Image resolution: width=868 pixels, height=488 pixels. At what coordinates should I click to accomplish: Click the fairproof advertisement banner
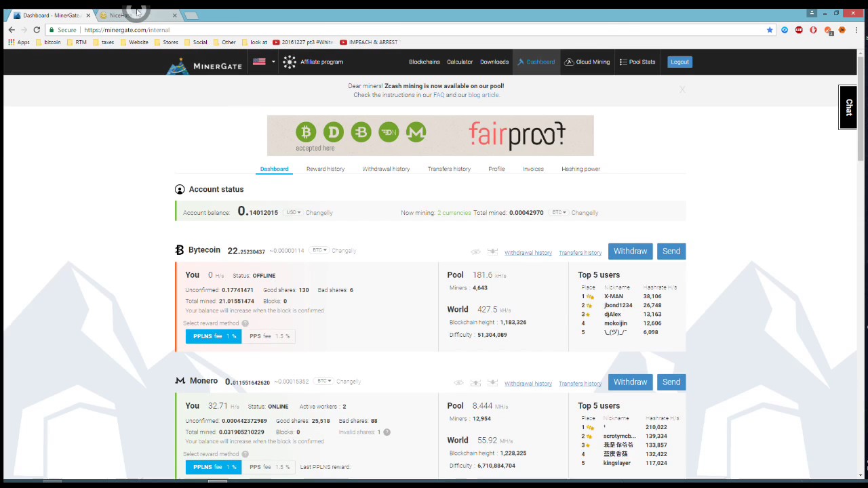(x=430, y=136)
